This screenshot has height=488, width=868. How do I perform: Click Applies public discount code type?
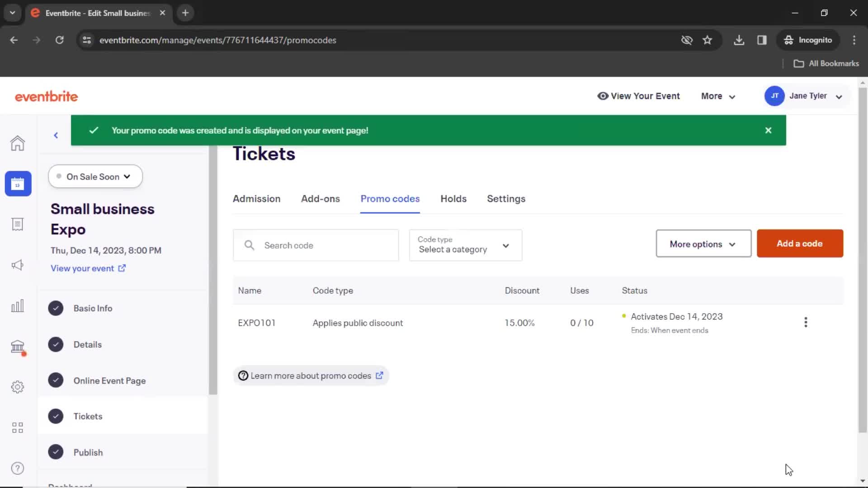click(358, 323)
